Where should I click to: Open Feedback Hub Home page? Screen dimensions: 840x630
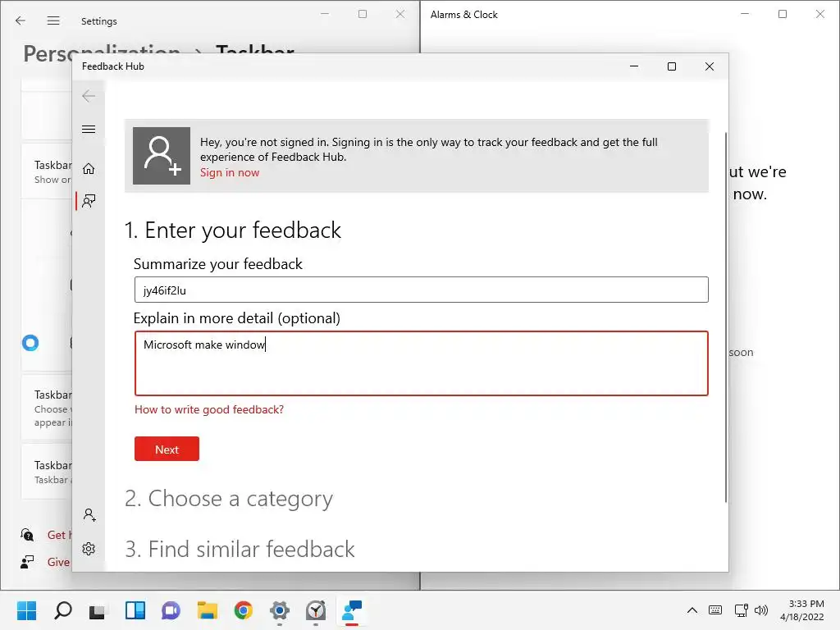[89, 169]
